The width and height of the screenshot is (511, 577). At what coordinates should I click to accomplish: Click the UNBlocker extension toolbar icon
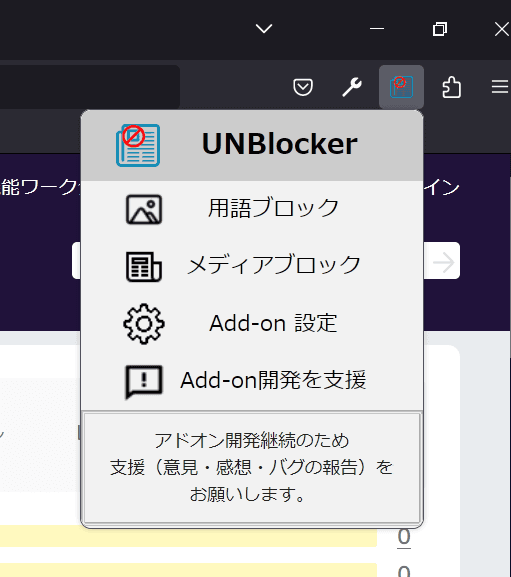pyautogui.click(x=401, y=87)
